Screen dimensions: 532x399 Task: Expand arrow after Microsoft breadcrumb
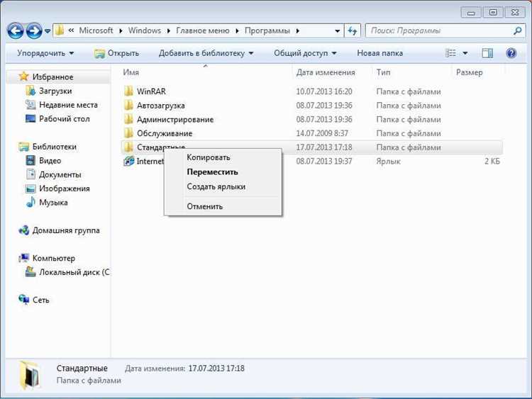coord(121,31)
